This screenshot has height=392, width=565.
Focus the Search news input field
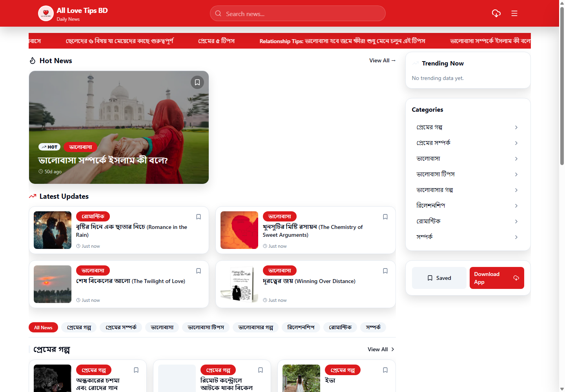(298, 13)
